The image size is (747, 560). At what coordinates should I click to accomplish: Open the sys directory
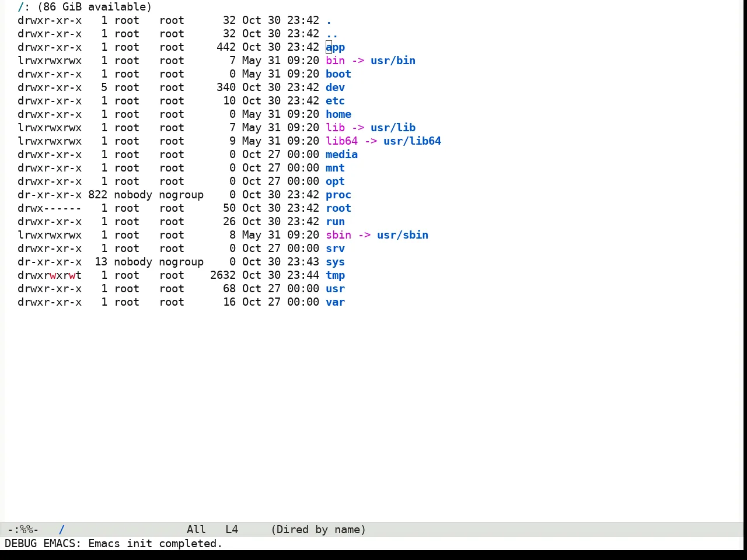(336, 262)
